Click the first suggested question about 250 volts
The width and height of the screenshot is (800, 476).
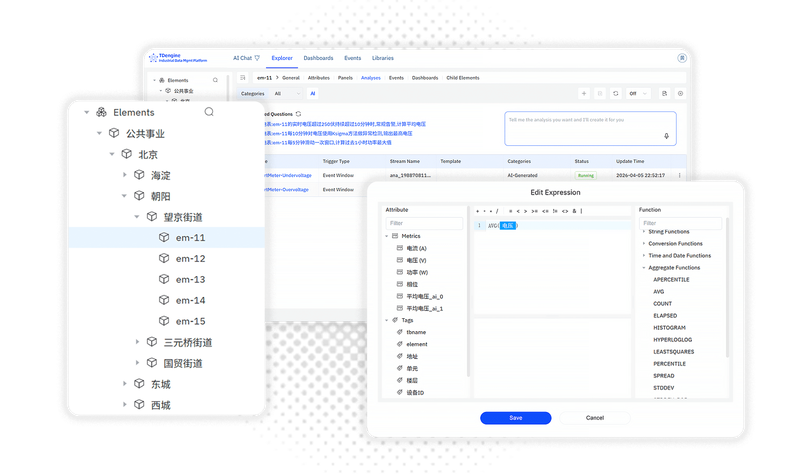point(345,124)
